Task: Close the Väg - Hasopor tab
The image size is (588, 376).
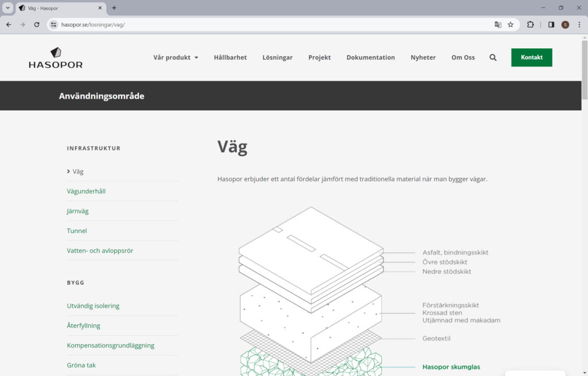Action: tap(100, 8)
